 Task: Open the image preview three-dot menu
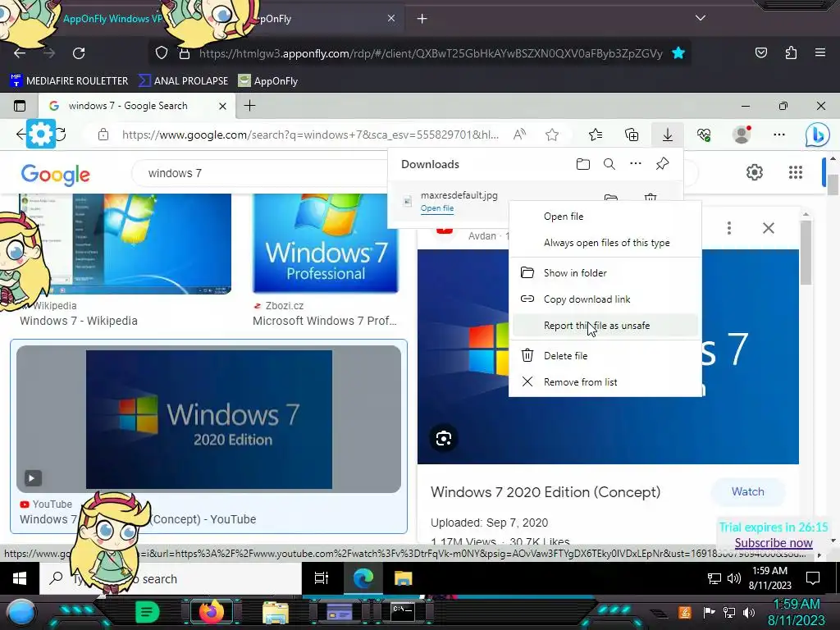click(728, 228)
